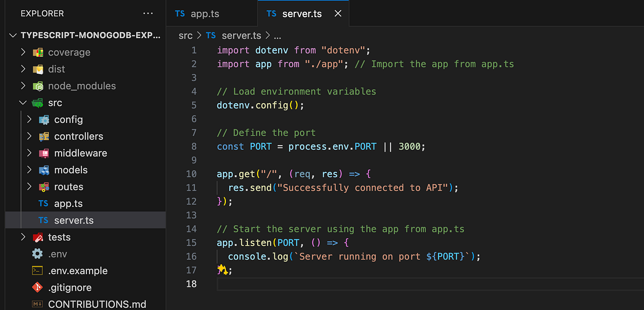This screenshot has height=310, width=644.
Task: Click line number 10 in the editor
Action: [191, 174]
